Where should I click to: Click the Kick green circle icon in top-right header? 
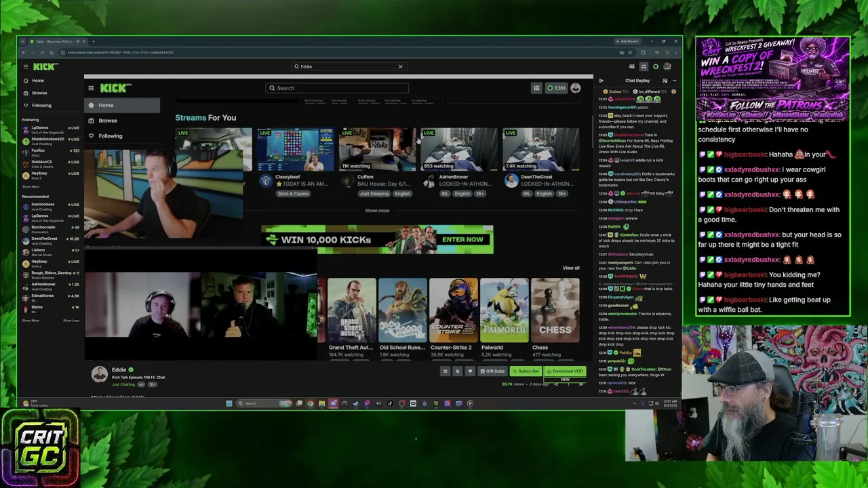pos(656,66)
